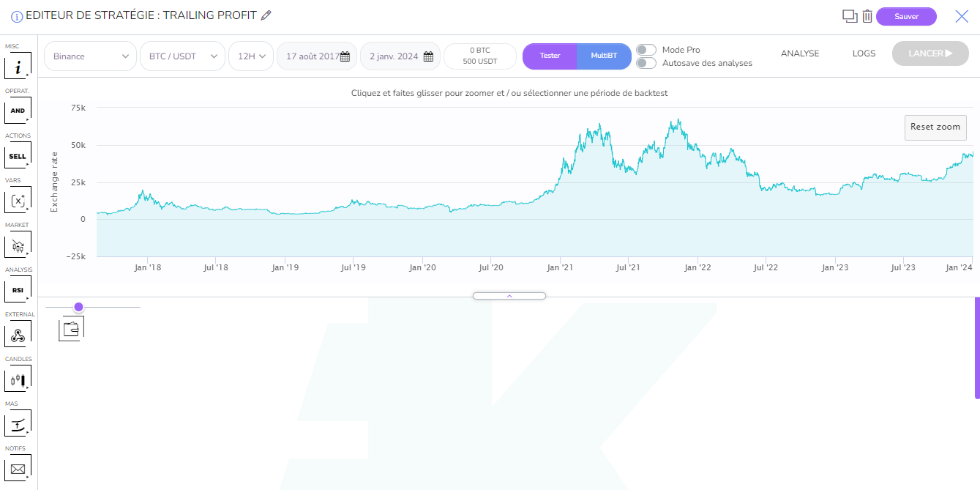Select the AND operator block icon
Viewport: 980px width, 490px height.
coord(18,111)
